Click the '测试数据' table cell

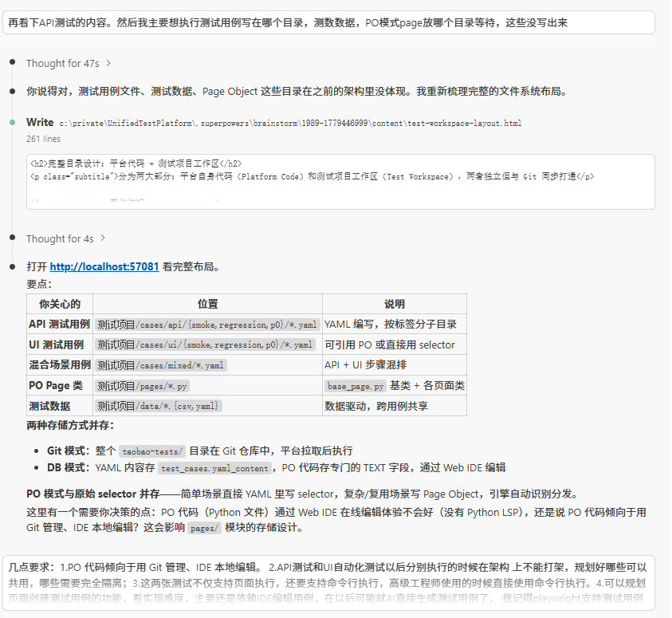click(60, 406)
